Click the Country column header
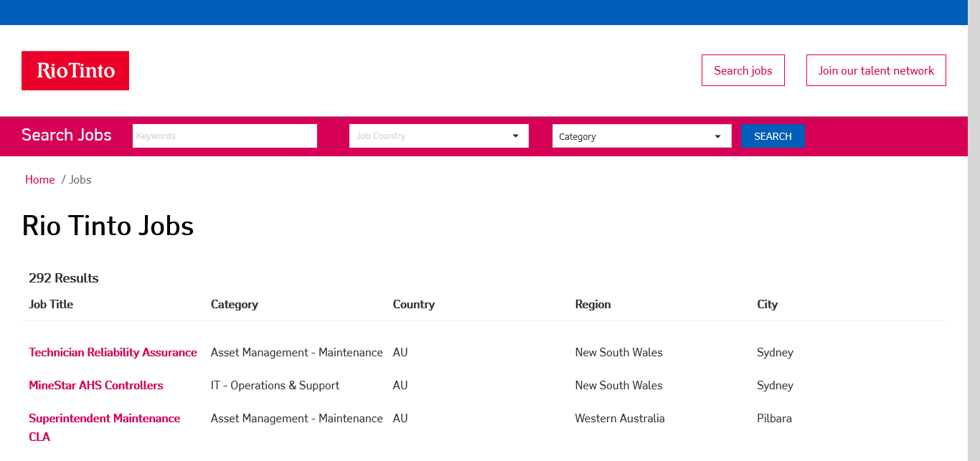The height and width of the screenshot is (461, 980). click(x=414, y=305)
